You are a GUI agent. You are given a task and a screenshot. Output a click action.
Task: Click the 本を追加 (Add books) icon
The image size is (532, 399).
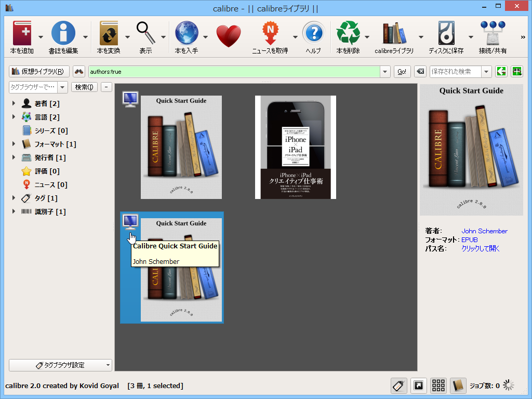coord(22,33)
